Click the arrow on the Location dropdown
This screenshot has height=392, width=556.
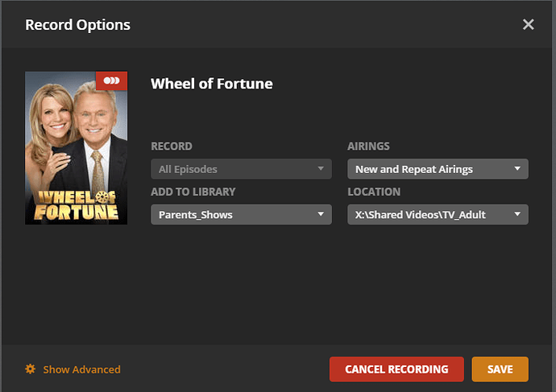point(517,215)
